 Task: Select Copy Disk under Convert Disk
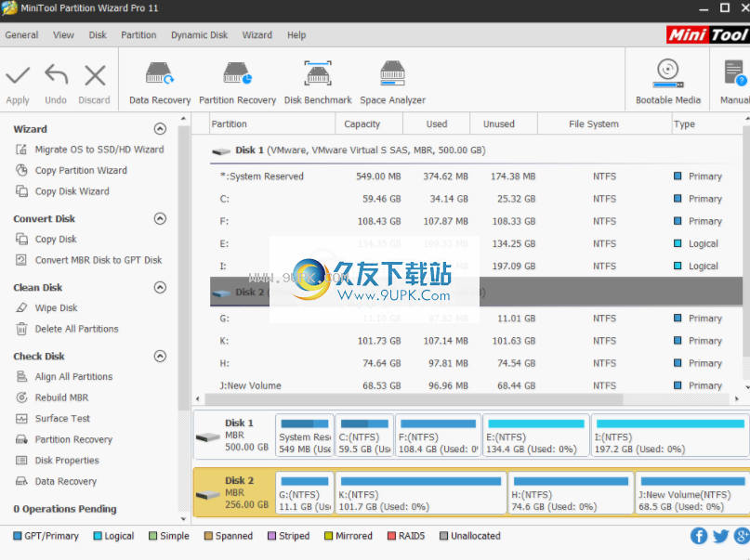point(56,240)
